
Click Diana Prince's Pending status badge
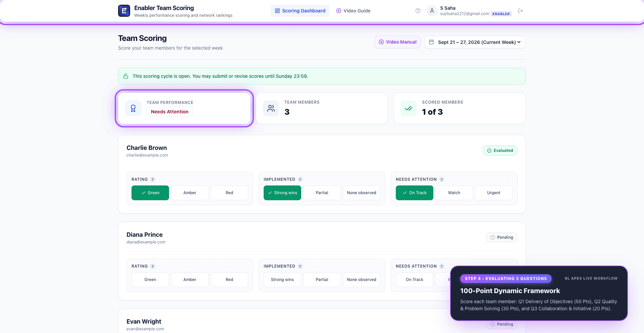click(501, 237)
